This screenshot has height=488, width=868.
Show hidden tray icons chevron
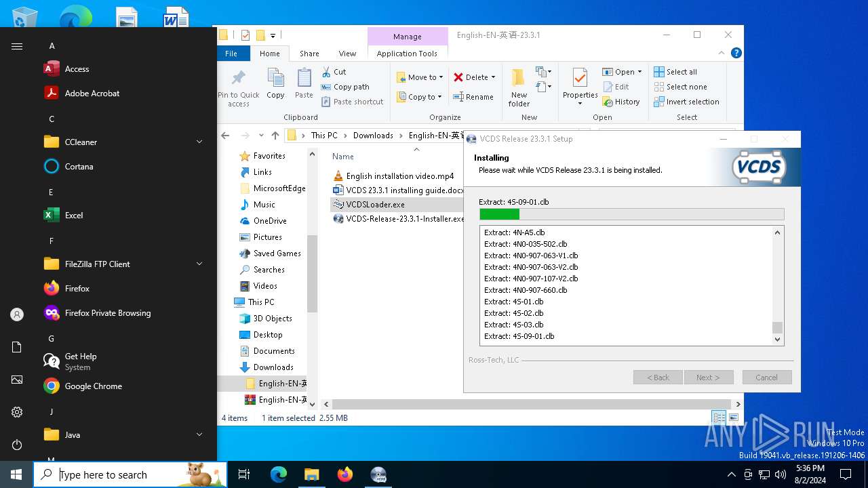click(731, 474)
